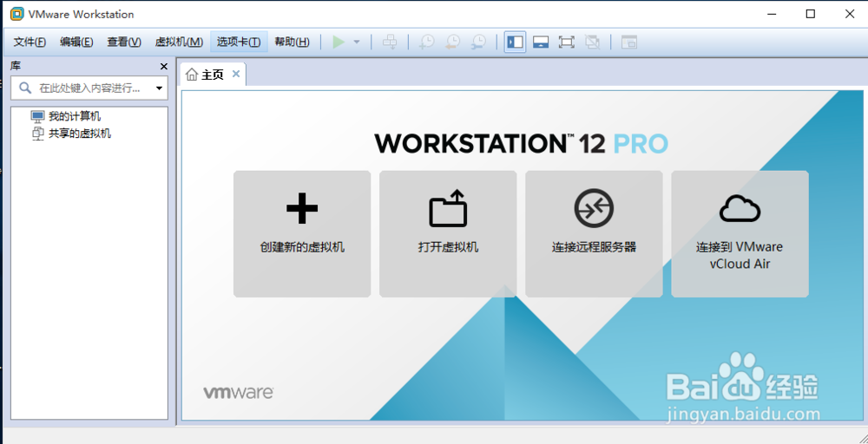Click the revert to snapshot icon
Viewport: 868px width, 444px height.
[453, 42]
